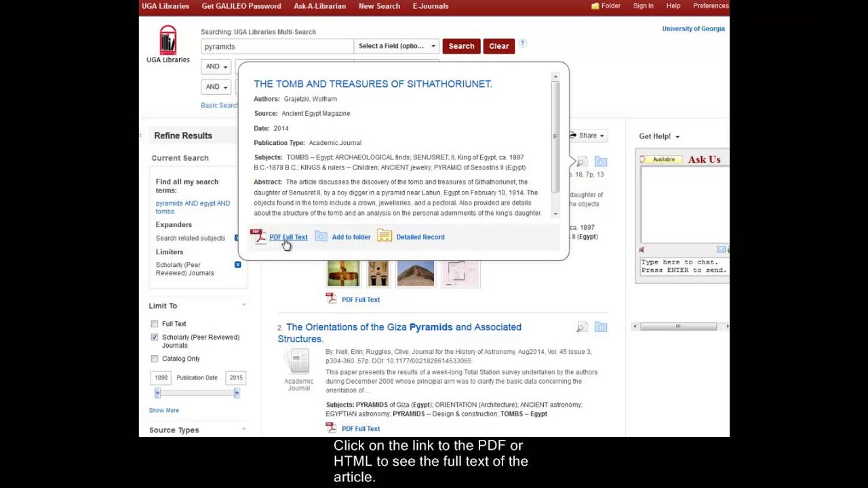Click the Basic Search link
The width and height of the screenshot is (868, 488).
click(x=219, y=105)
